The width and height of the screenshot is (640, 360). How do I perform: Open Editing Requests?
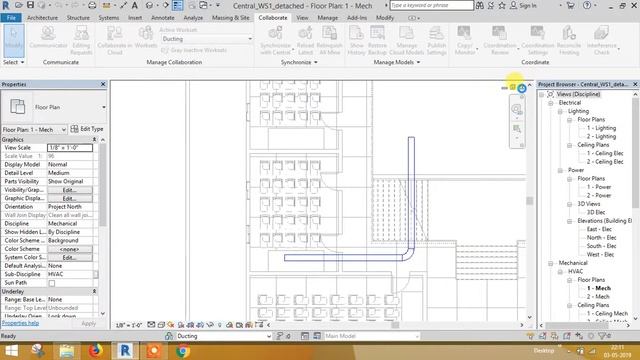click(81, 40)
